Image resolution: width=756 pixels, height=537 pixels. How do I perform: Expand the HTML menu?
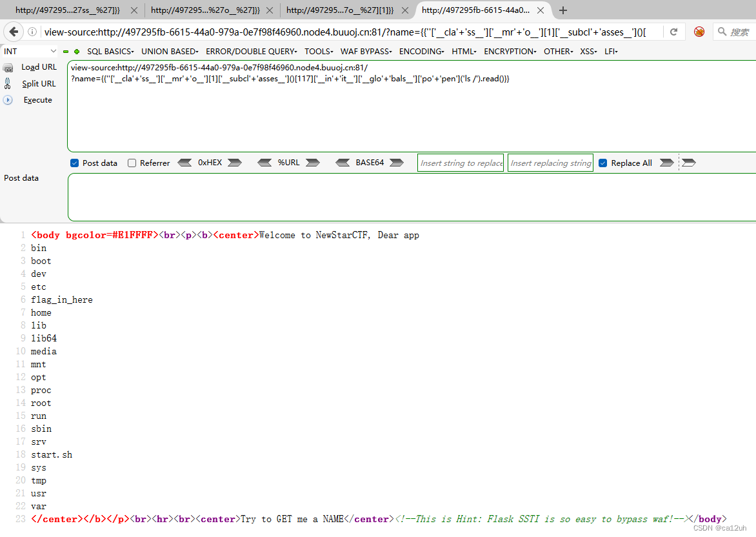(x=464, y=51)
